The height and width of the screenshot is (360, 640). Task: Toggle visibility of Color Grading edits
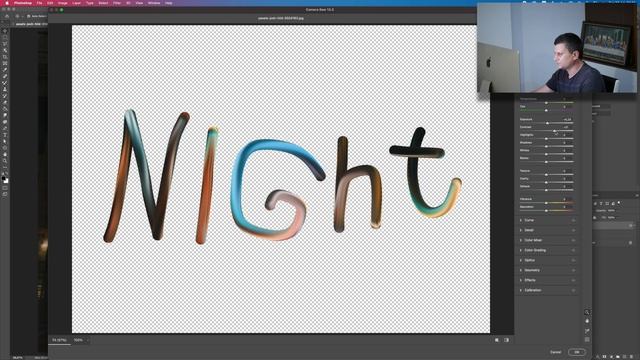click(573, 250)
